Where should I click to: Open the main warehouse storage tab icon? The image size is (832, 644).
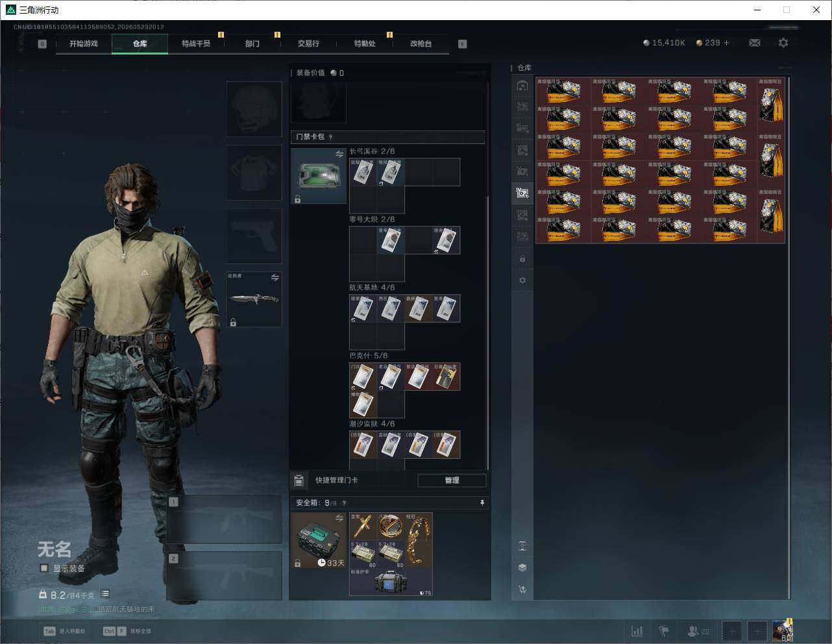pos(522,86)
